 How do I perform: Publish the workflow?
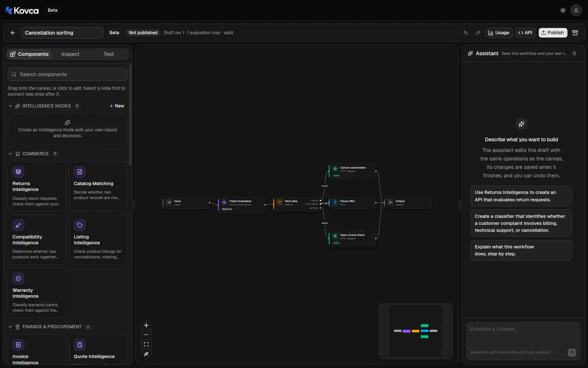pos(553,33)
